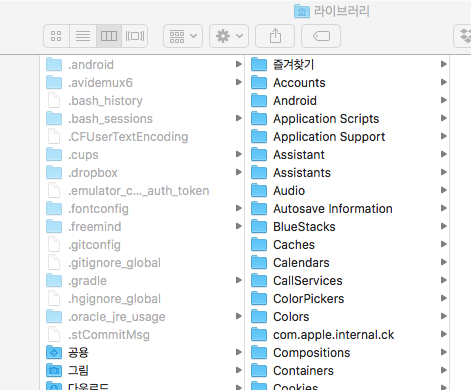471x390 pixels.
Task: Select the Audio folder icon
Action: click(259, 190)
